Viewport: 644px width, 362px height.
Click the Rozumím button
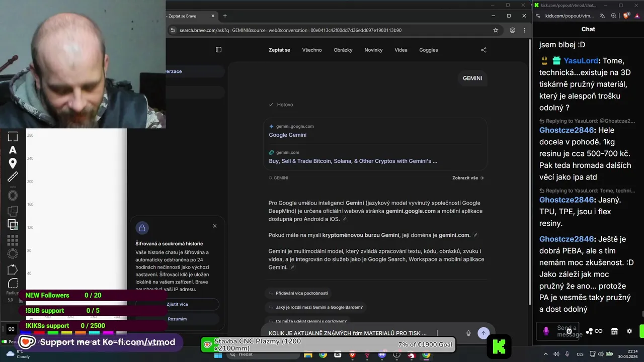[177, 319]
